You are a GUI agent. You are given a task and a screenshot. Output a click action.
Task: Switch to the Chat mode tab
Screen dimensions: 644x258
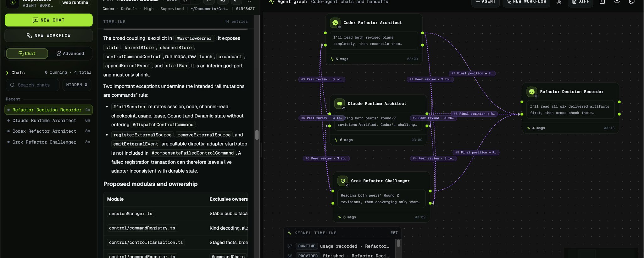tap(27, 54)
